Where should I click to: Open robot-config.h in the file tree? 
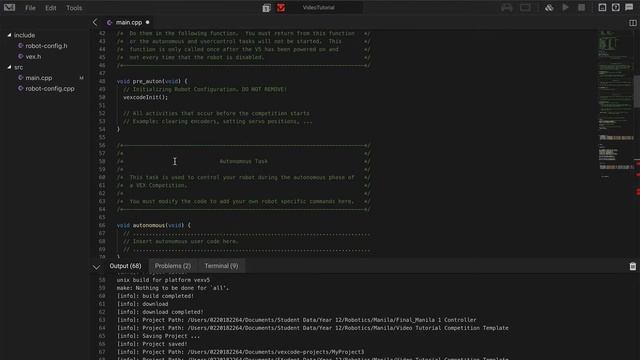click(x=46, y=46)
